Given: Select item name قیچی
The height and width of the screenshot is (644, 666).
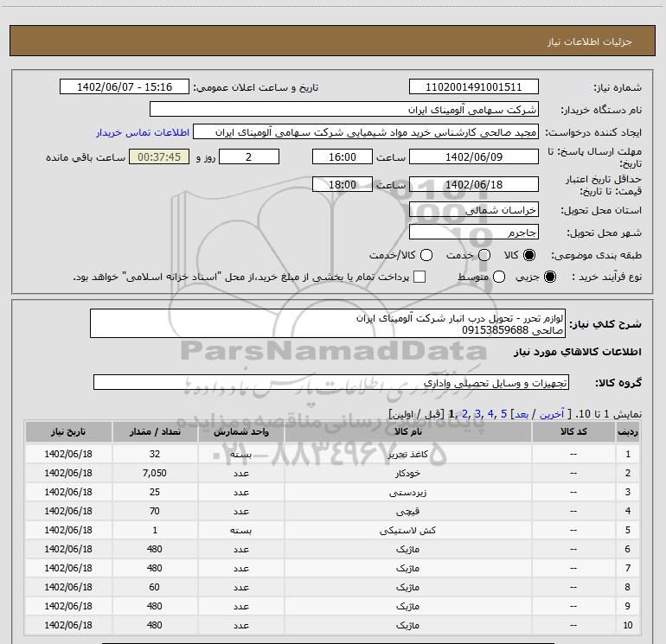Looking at the screenshot, I should point(407,511).
